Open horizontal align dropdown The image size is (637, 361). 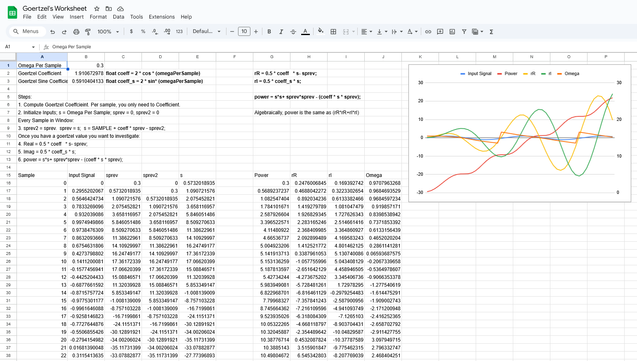pyautogui.click(x=367, y=32)
